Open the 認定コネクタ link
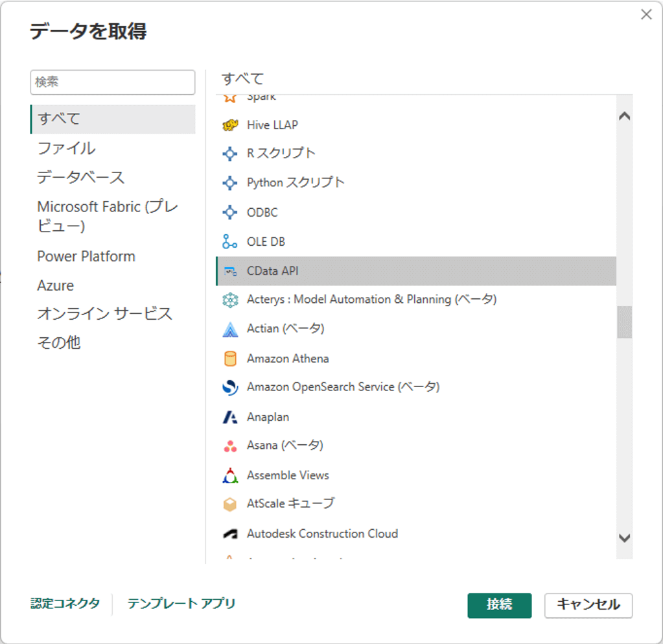 65,604
